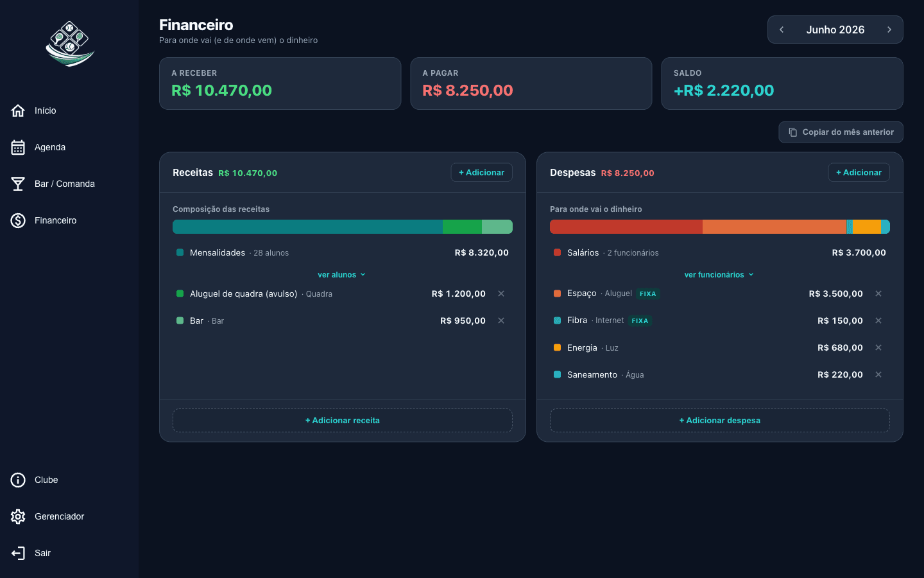The image size is (924, 578).
Task: Click the Sair logout icon
Action: [18, 553]
